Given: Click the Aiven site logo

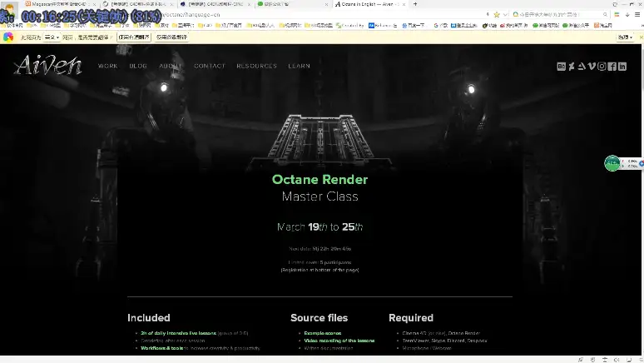Looking at the screenshot, I should [48, 65].
